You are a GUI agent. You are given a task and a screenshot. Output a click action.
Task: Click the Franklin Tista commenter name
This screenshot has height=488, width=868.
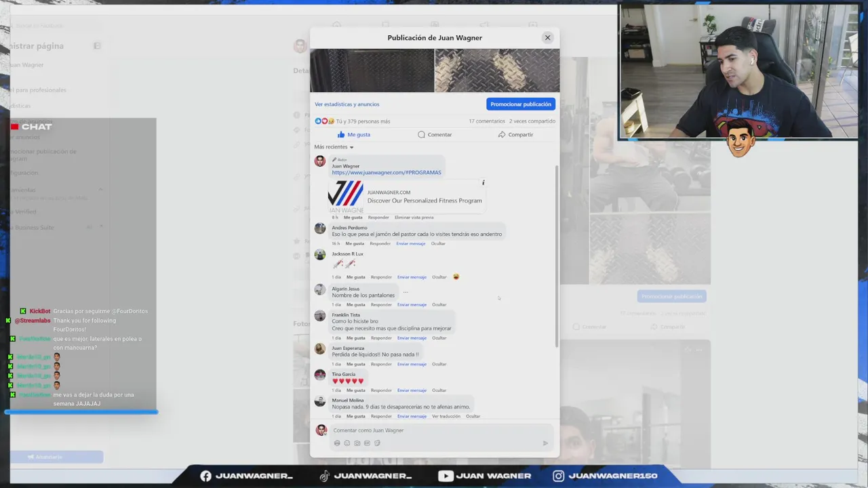tap(346, 315)
